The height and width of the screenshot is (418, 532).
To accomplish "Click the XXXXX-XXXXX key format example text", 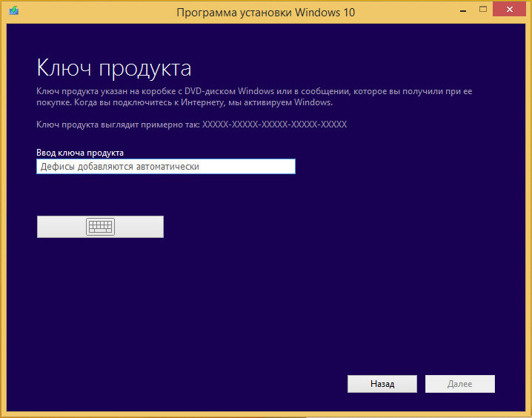I will click(274, 125).
